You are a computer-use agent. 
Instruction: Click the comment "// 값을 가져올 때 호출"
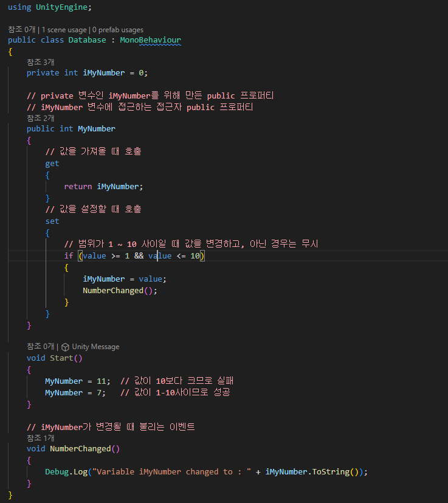point(94,151)
